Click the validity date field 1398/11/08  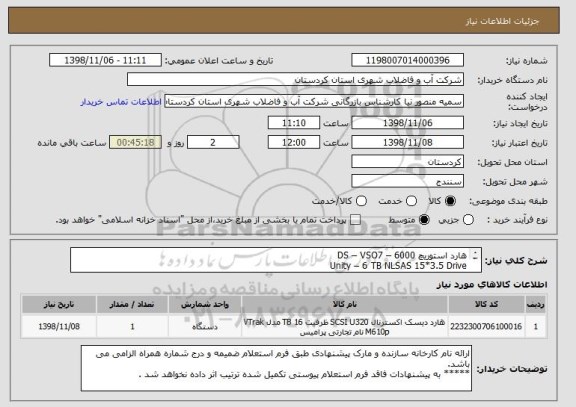[407, 142]
